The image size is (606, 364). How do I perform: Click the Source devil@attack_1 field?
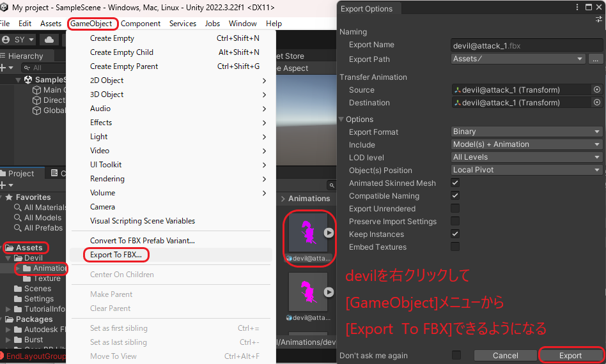(522, 90)
